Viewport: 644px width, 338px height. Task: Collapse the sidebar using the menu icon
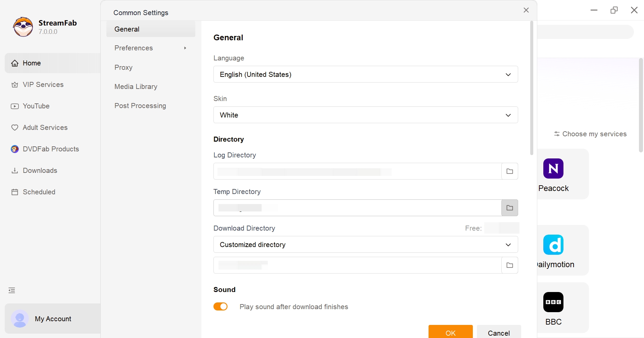click(x=12, y=290)
